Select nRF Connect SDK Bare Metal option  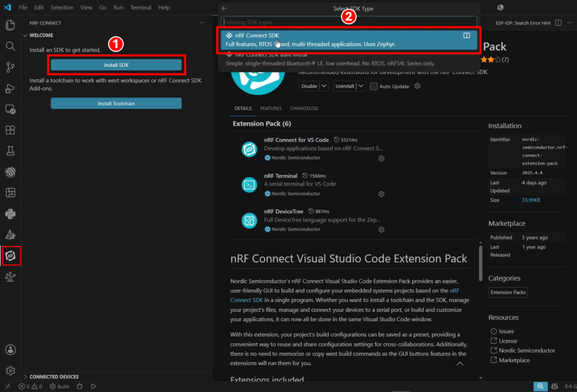[x=348, y=59]
